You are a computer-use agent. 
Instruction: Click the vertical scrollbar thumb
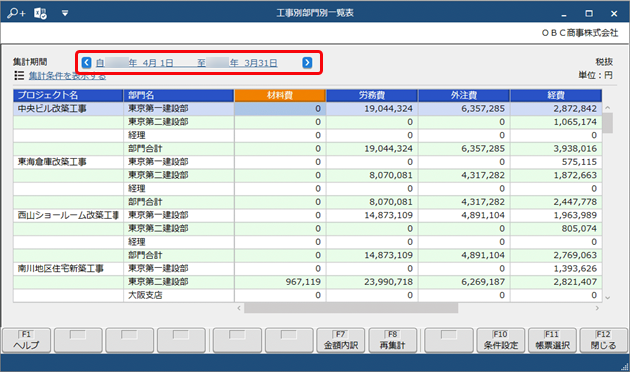(x=608, y=123)
